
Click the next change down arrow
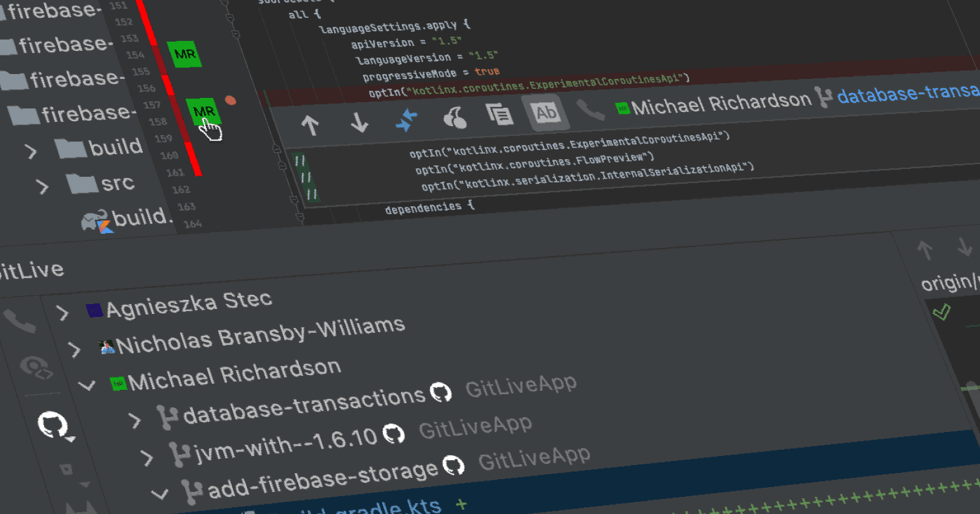tap(360, 122)
